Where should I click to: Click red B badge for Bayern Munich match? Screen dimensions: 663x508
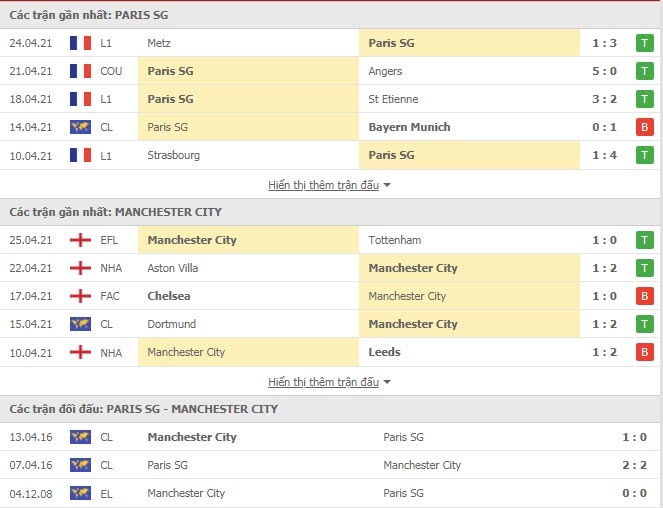click(645, 127)
